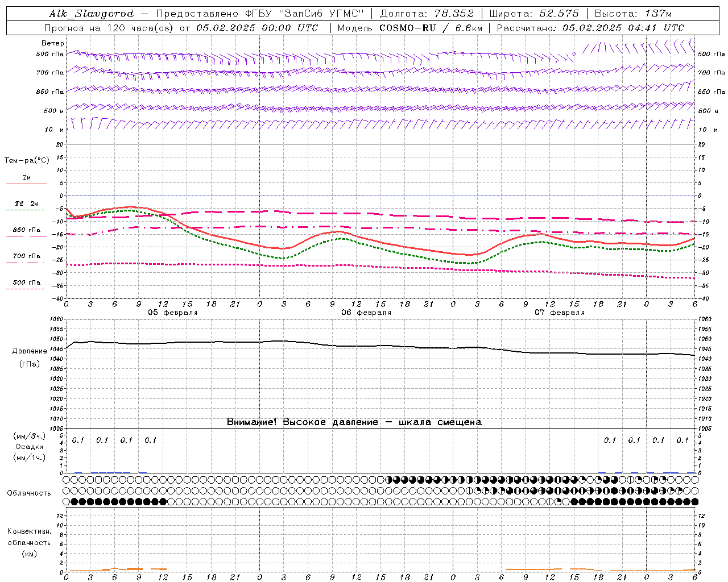This screenshot has width=728, height=582.
Task: Click the '(мм/3ч.)' precipitation unit label
Action: click(29, 436)
